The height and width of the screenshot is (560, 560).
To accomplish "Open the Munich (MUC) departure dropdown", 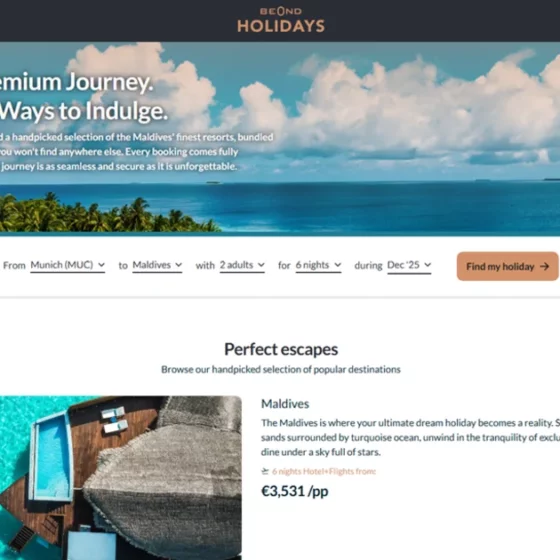I will 68,265.
